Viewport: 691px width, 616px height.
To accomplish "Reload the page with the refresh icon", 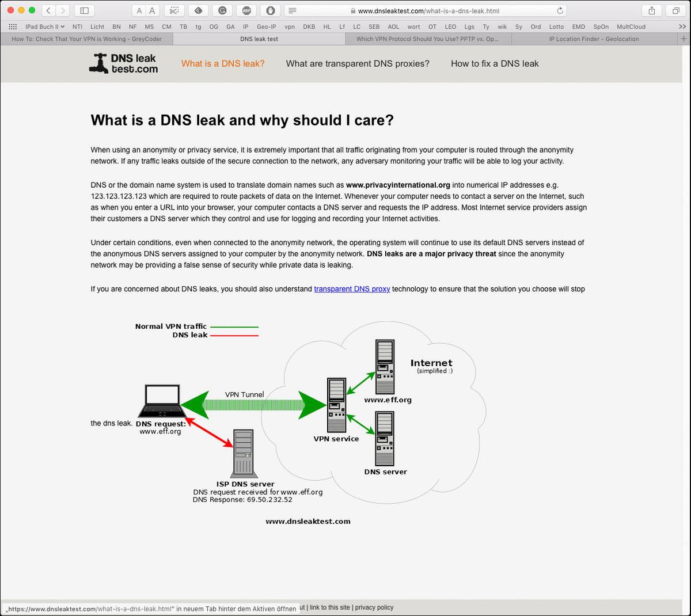I will pos(560,10).
